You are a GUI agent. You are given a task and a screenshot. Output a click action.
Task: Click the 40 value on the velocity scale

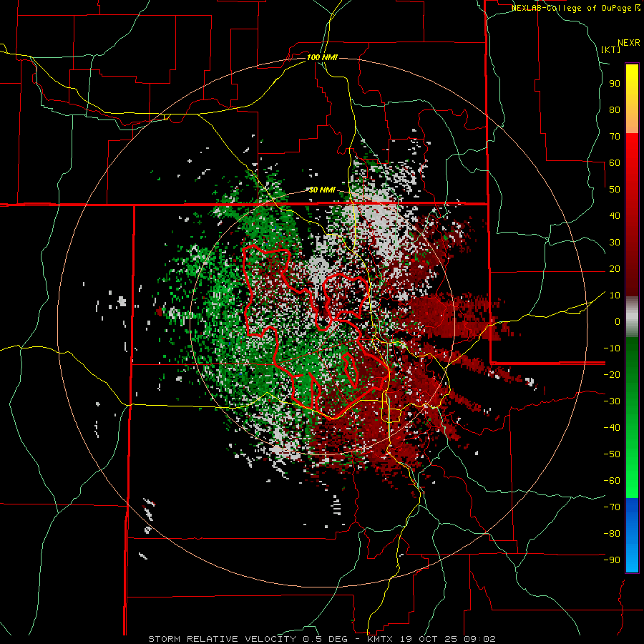click(x=615, y=216)
